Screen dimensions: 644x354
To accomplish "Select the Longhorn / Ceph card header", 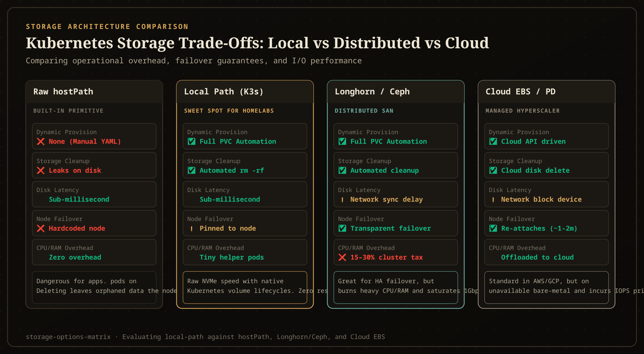I will 396,92.
